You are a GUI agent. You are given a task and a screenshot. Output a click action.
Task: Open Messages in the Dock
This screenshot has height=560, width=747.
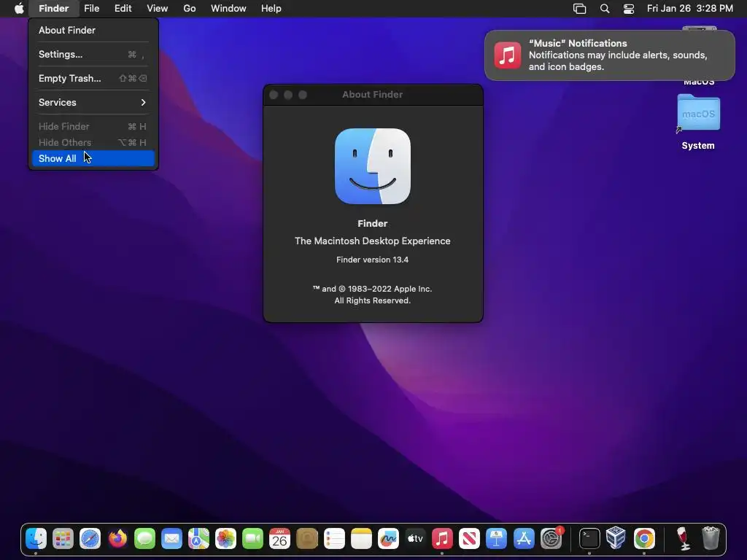144,539
